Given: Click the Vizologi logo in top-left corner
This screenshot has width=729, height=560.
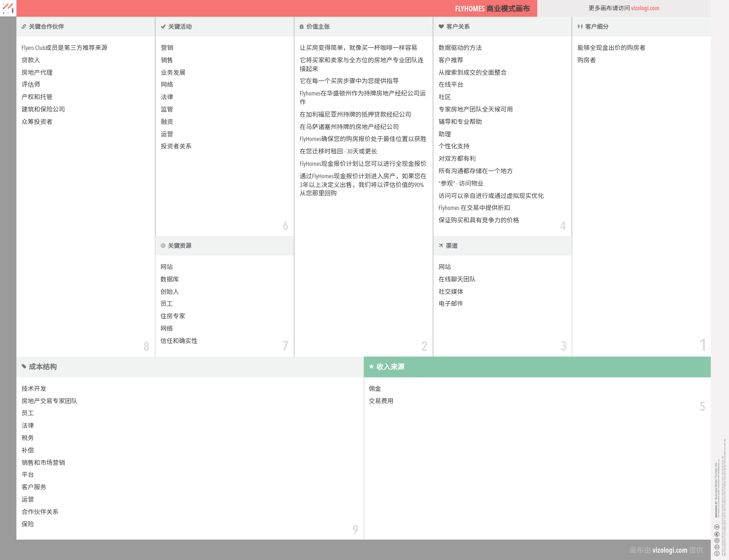Looking at the screenshot, I should (8, 8).
